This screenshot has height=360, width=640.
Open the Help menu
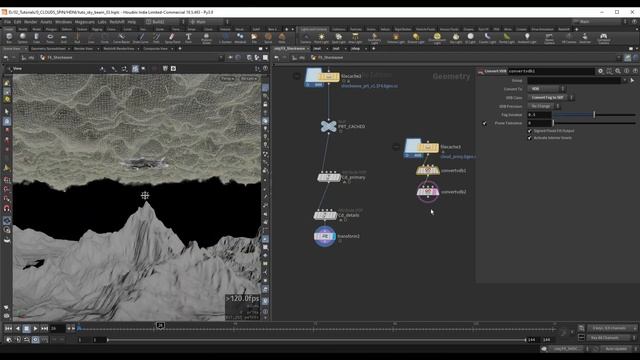tap(131, 22)
